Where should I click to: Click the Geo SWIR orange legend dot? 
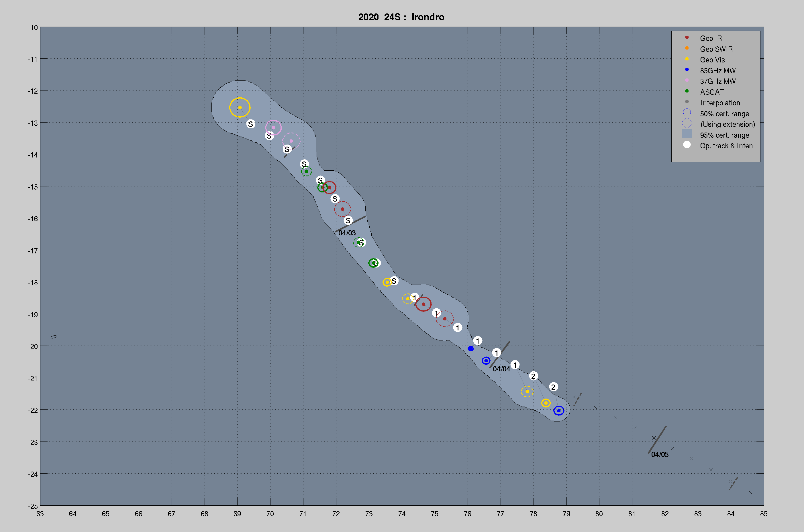(x=687, y=48)
